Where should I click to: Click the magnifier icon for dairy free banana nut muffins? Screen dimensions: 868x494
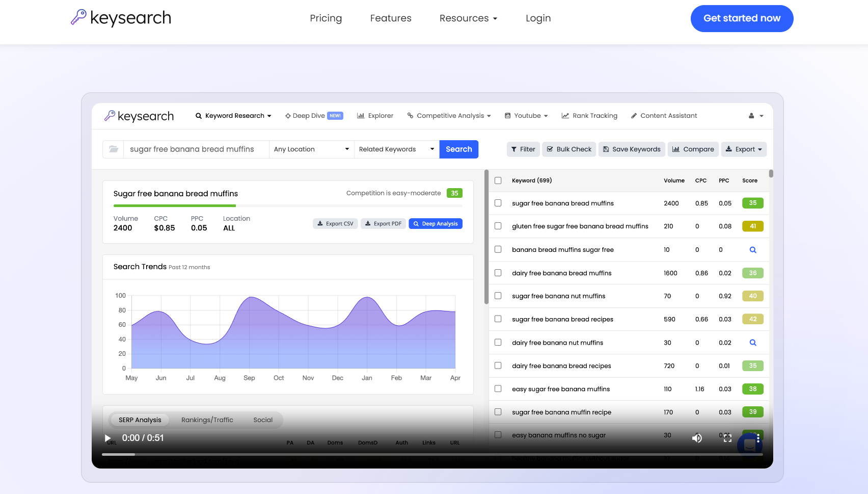click(x=753, y=343)
